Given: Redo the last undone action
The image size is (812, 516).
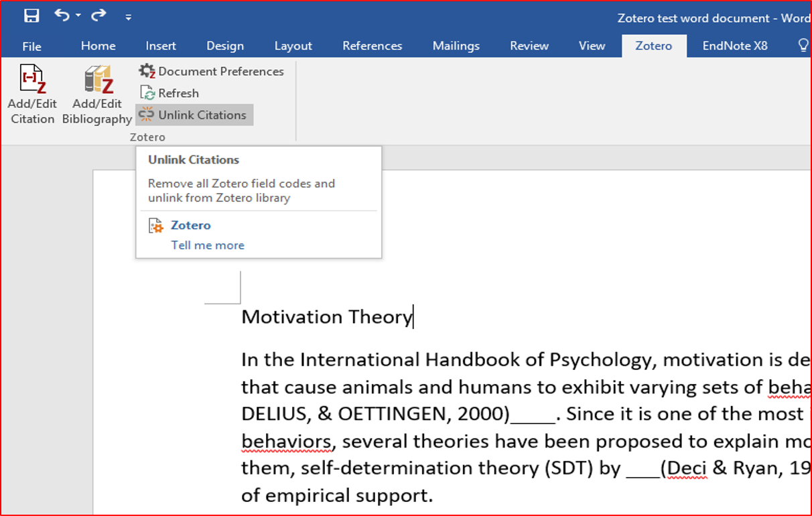Looking at the screenshot, I should 98,15.
